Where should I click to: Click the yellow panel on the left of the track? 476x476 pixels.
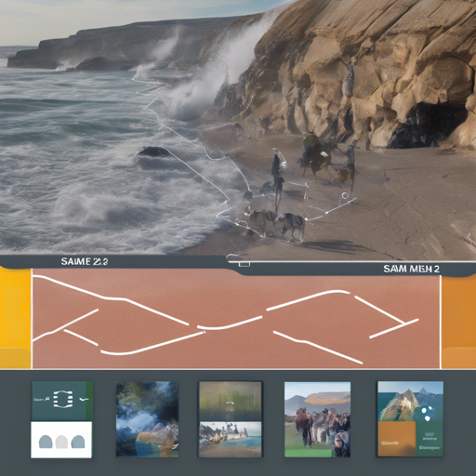coord(16,318)
